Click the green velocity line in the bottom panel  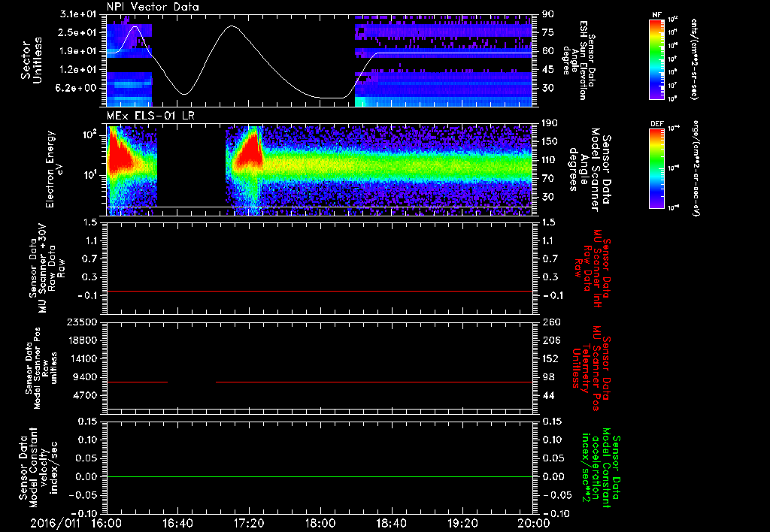pyautogui.click(x=320, y=476)
